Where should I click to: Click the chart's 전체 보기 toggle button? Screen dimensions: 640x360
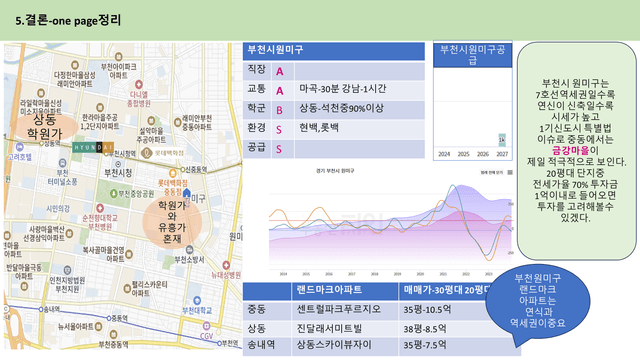coord(492,173)
